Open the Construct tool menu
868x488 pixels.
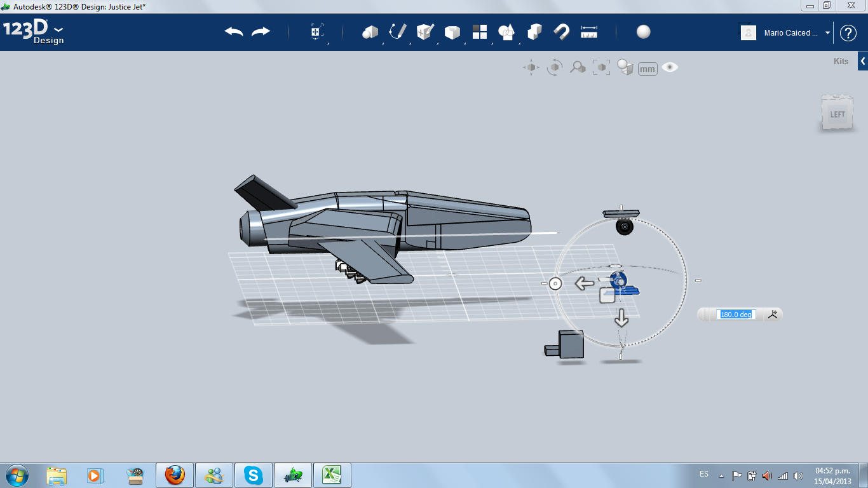tap(425, 32)
